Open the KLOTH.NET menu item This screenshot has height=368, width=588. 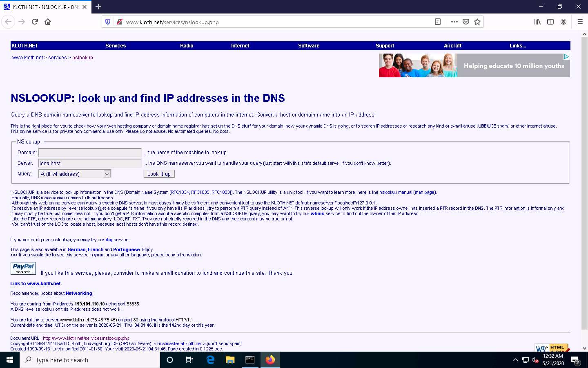point(24,46)
